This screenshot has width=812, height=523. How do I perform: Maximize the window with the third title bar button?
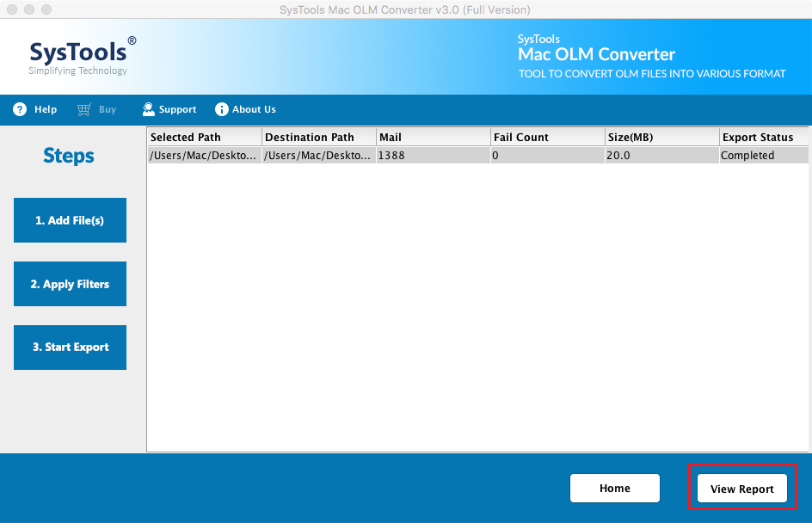click(46, 9)
